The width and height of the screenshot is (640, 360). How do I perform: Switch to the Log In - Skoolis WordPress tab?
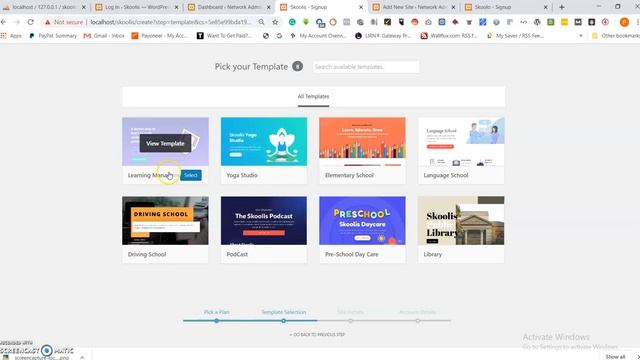coord(137,7)
